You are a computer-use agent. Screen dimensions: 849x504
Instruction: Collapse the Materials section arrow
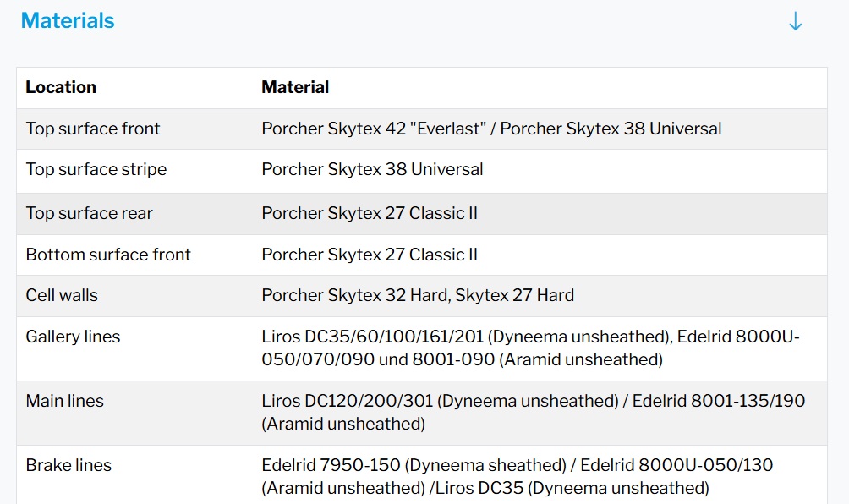795,22
